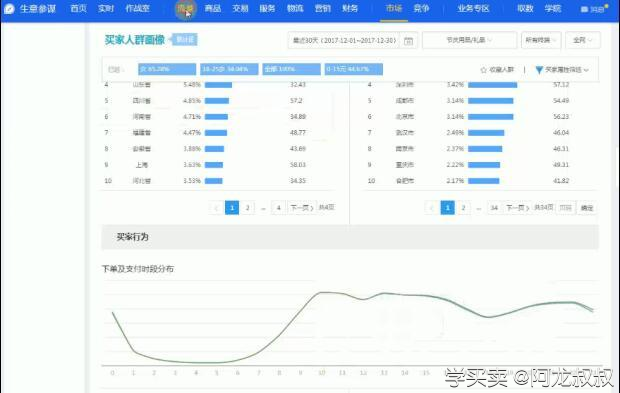The width and height of the screenshot is (620, 393).
Task: Open the 交易 menu item
Action: coord(240,8)
